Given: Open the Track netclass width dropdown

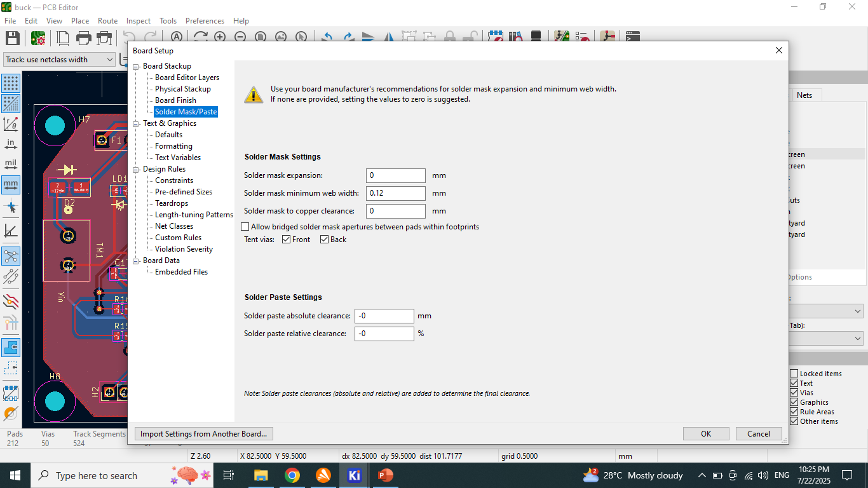Looking at the screenshot, I should tap(59, 59).
